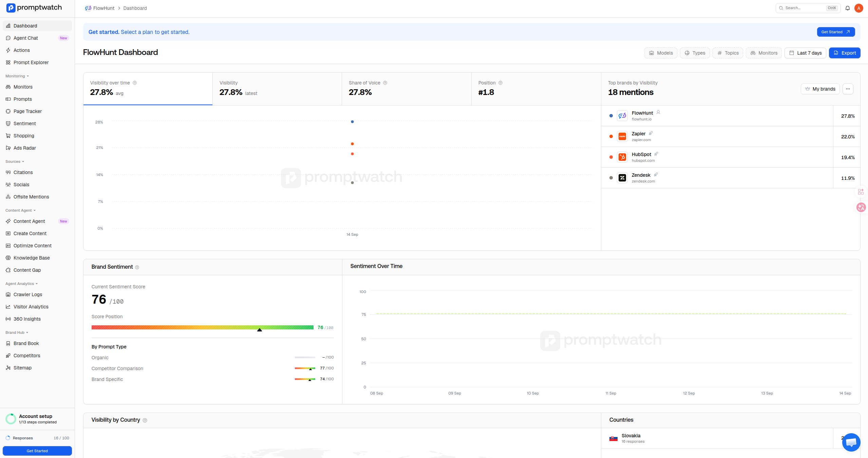This screenshot has height=458, width=868.
Task: Click the gray Zendesk data point on chart
Action: (352, 183)
